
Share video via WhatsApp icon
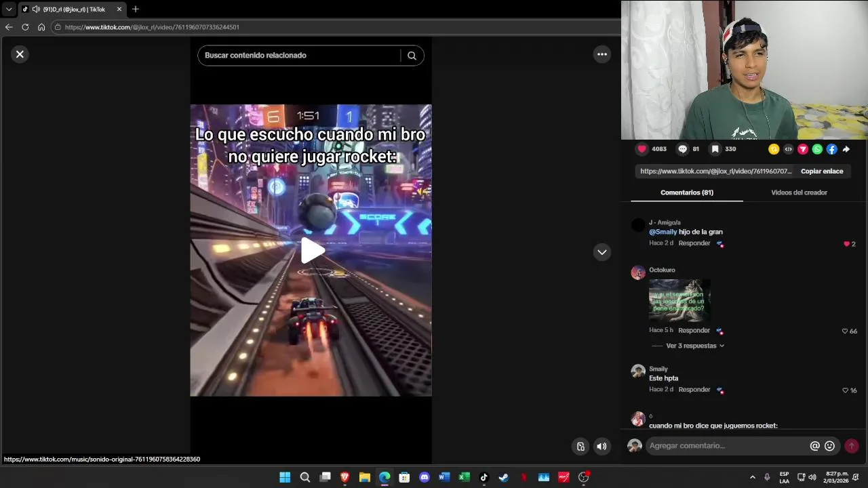[817, 149]
